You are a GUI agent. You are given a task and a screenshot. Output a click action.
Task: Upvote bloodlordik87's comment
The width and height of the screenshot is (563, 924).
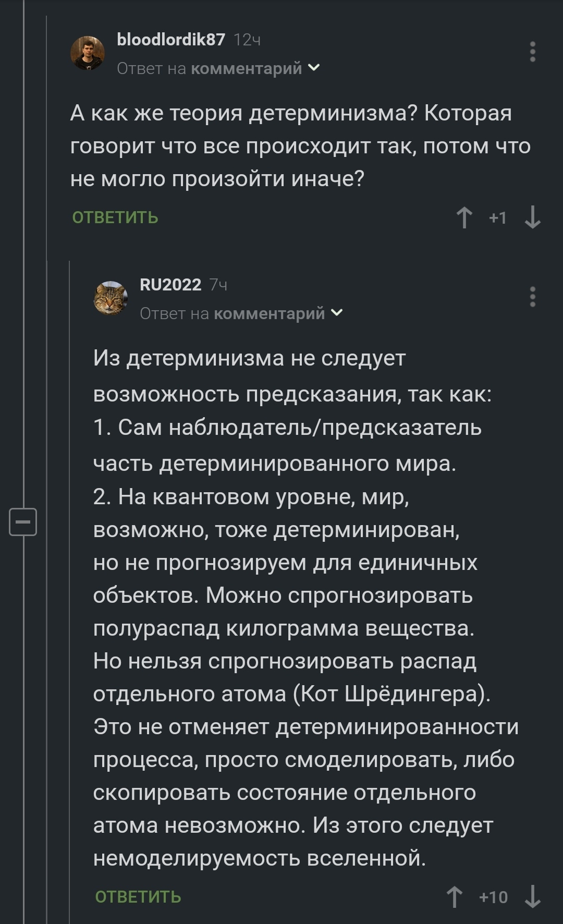click(464, 217)
